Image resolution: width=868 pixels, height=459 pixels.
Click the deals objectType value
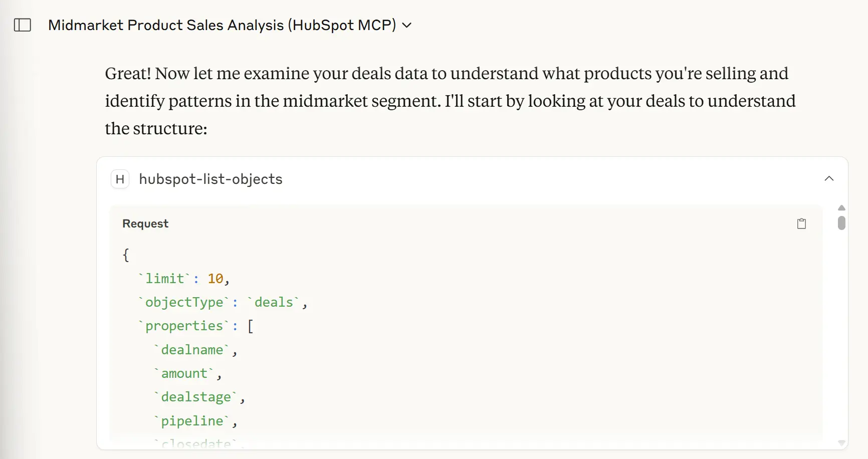[274, 302]
